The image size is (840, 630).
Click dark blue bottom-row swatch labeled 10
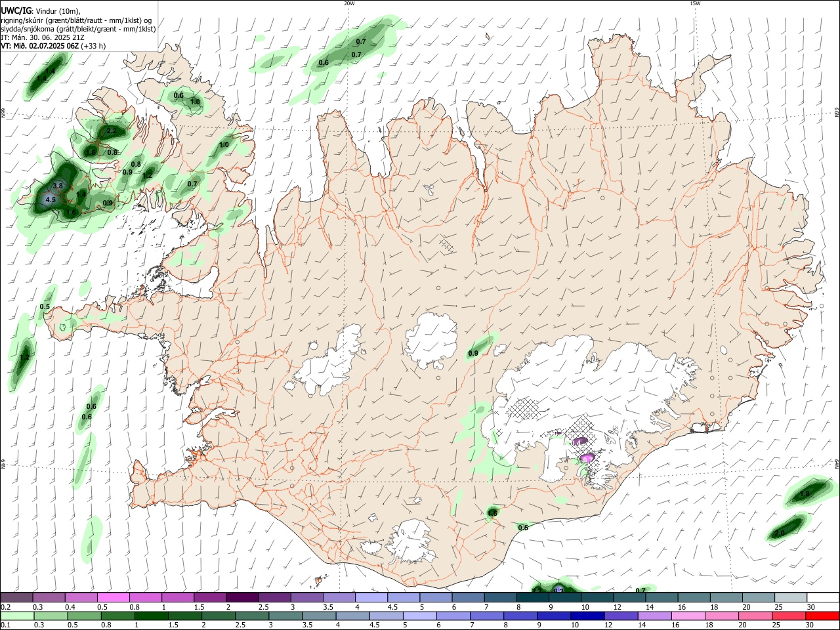[x=587, y=616]
